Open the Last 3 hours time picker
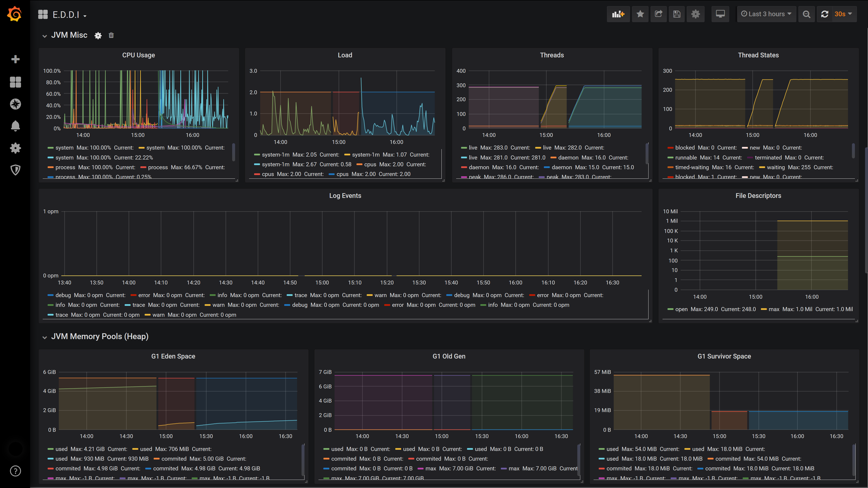Screen dimensions: 868x488 [766, 14]
